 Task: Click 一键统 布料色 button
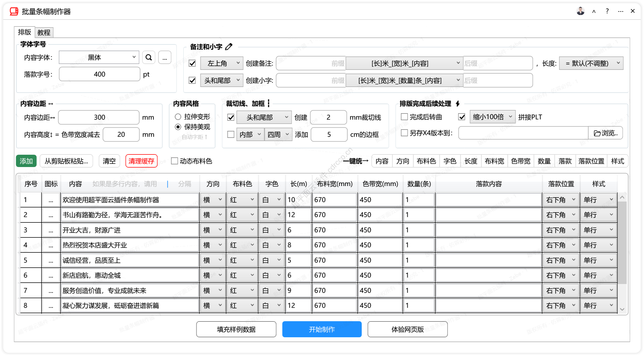(x=426, y=161)
